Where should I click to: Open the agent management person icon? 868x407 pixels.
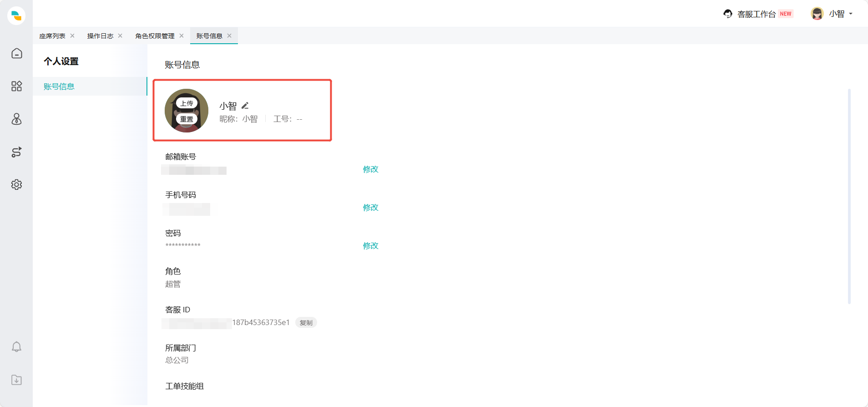[x=16, y=119]
